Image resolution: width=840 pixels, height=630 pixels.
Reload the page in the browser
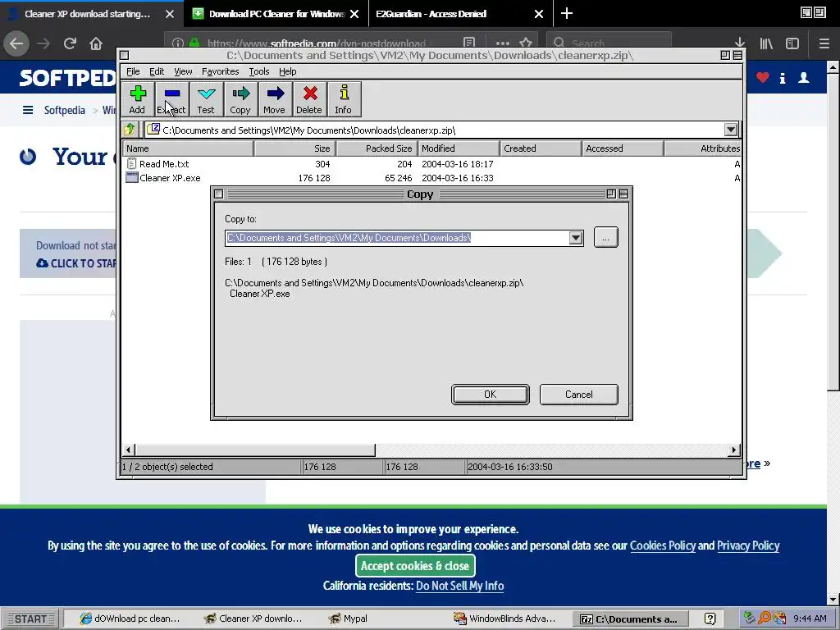pyautogui.click(x=70, y=43)
